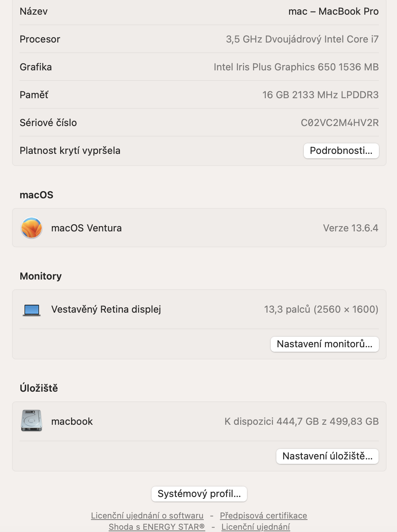Select the macOS Ventura row label
The height and width of the screenshot is (532, 397).
point(86,228)
